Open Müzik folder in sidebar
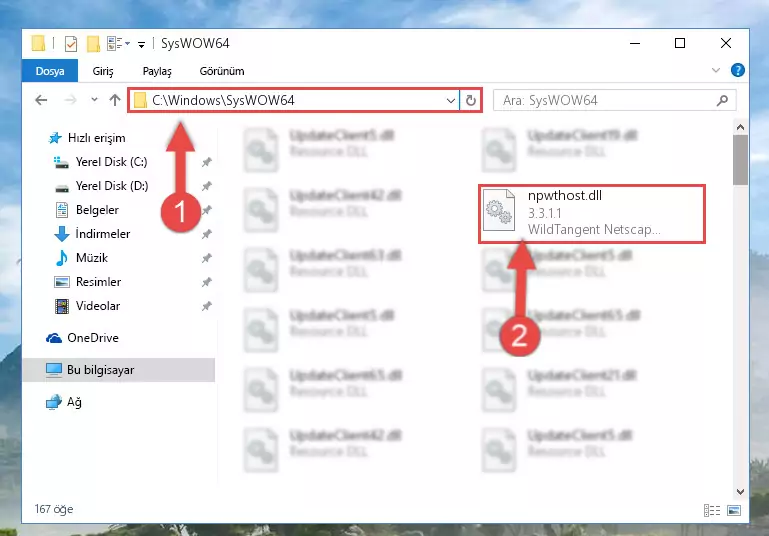This screenshot has width=769, height=536. tap(81, 258)
